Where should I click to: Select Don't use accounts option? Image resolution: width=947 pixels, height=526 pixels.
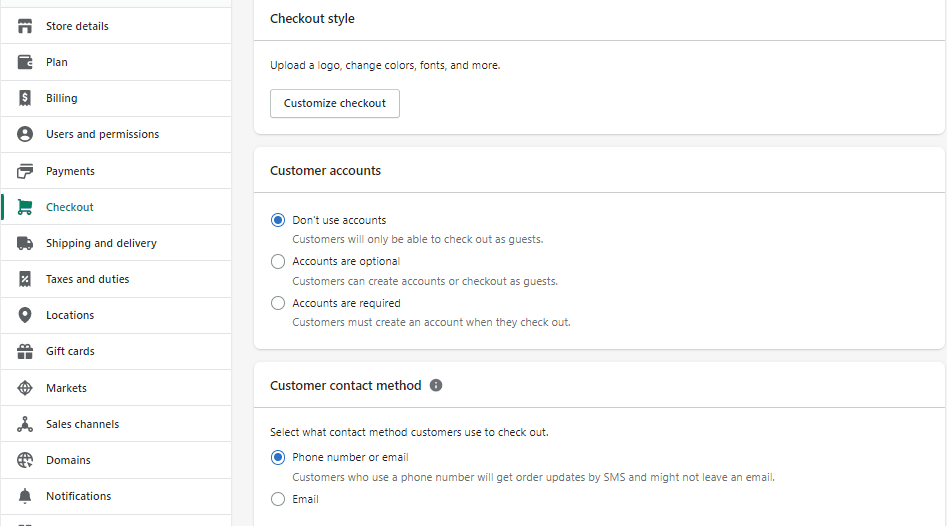pos(278,220)
